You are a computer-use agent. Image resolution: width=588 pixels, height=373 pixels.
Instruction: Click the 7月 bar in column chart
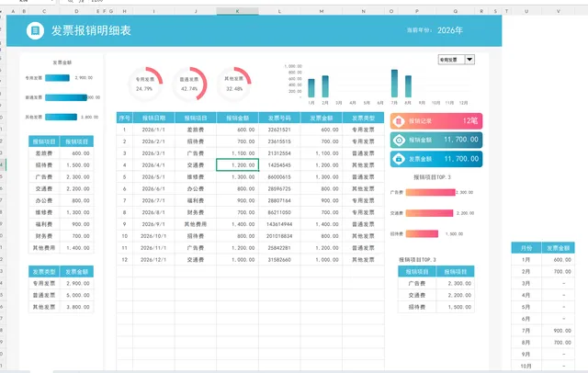(394, 84)
